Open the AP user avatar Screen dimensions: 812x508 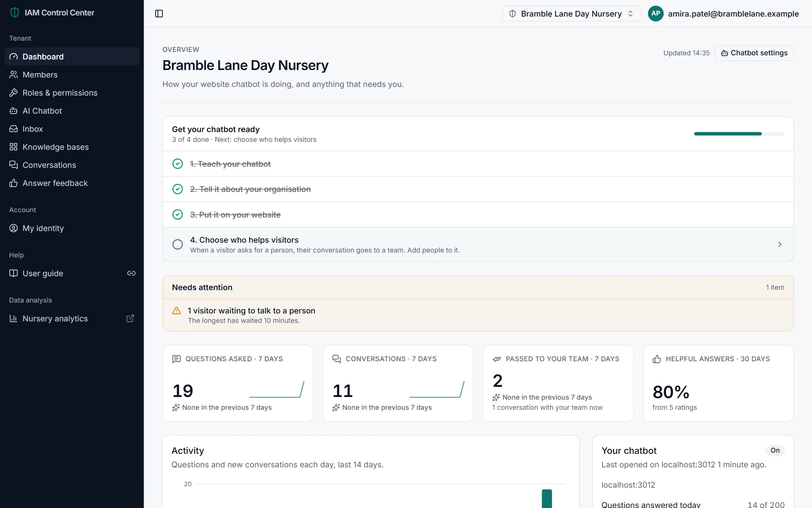click(656, 14)
